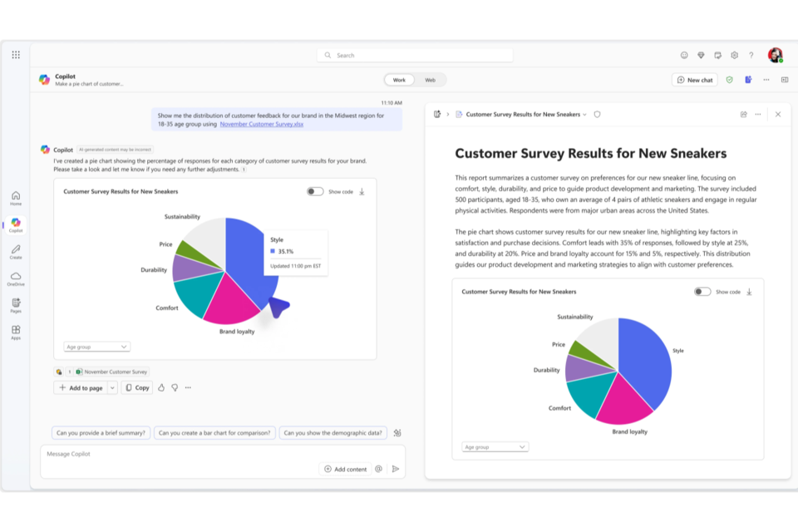Open settings gear in top bar
Screen dimensions: 798x532
pyautogui.click(x=734, y=55)
